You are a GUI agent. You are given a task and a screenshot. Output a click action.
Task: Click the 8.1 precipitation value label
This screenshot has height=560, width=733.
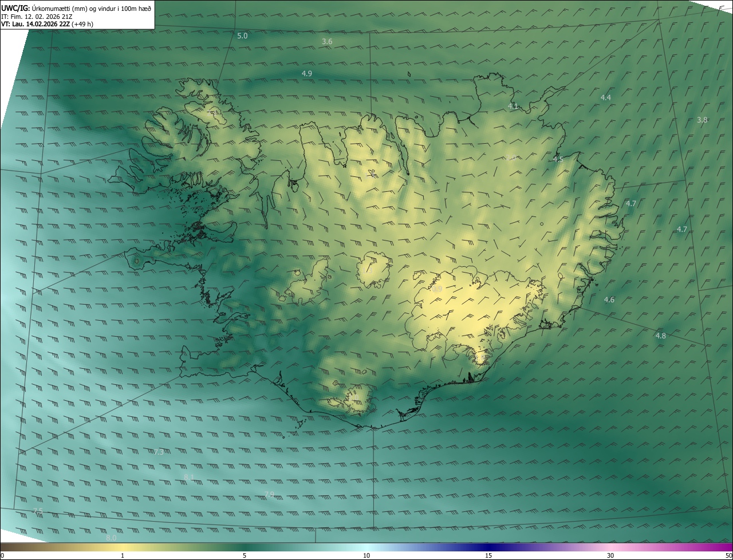[x=190, y=477]
